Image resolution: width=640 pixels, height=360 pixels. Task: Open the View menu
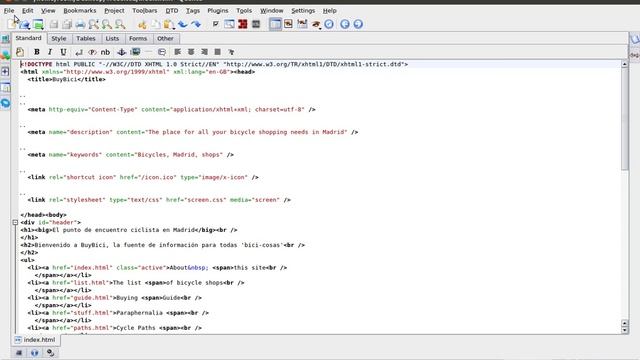point(48,11)
